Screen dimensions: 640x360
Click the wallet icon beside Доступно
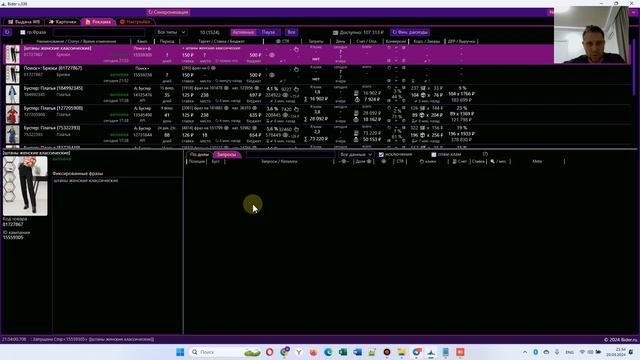click(x=335, y=32)
